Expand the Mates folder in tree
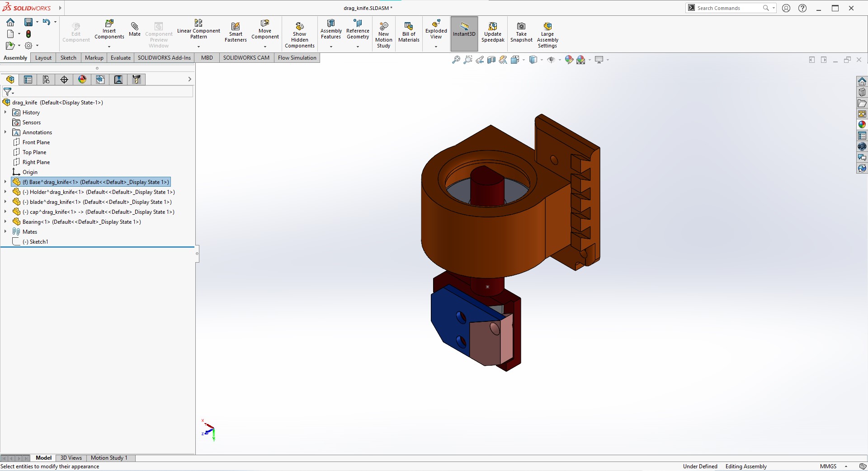Image resolution: width=868 pixels, height=471 pixels. (x=5, y=232)
